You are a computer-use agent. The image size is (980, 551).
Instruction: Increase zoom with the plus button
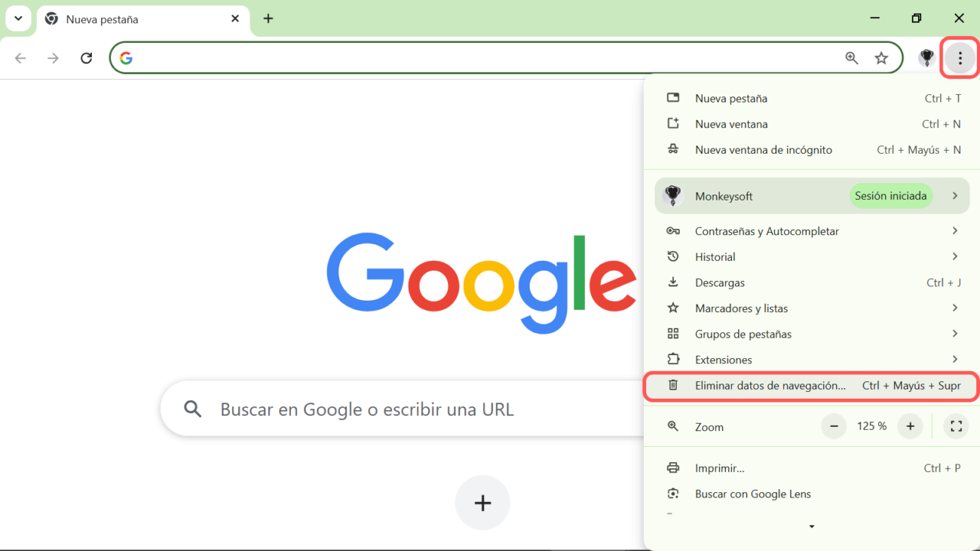[x=910, y=426]
